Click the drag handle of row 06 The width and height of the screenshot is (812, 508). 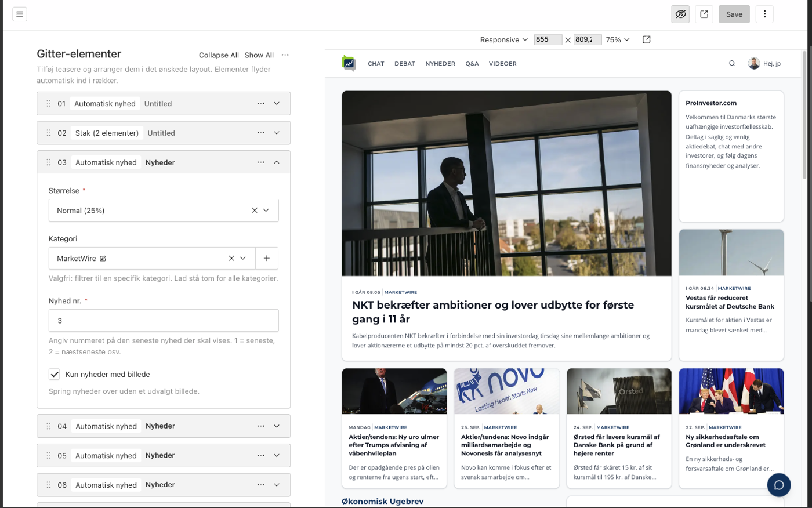(49, 485)
